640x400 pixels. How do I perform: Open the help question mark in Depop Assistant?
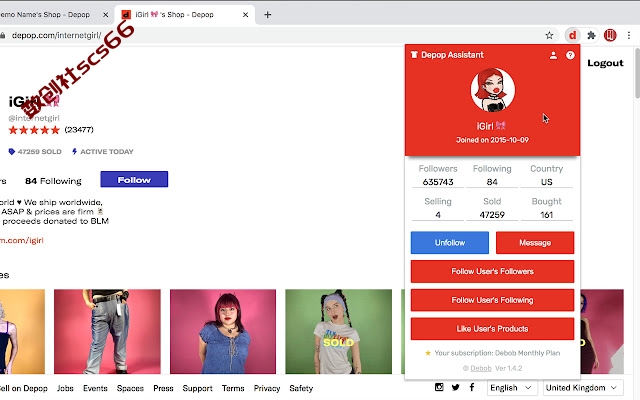pyautogui.click(x=570, y=55)
